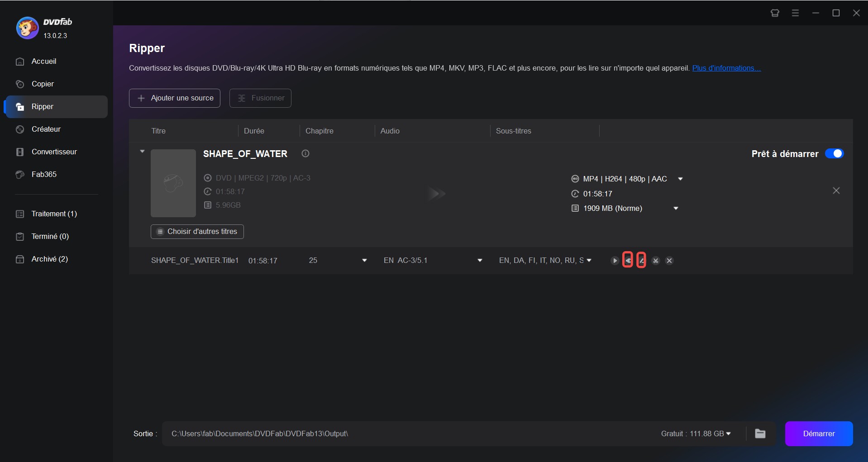Open the EN AC-3/5.1 audio dropdown

(x=480, y=260)
